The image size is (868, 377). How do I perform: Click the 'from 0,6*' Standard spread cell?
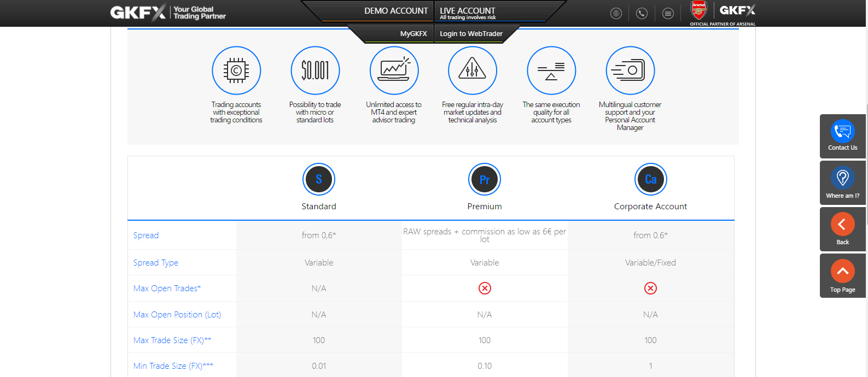click(x=319, y=235)
